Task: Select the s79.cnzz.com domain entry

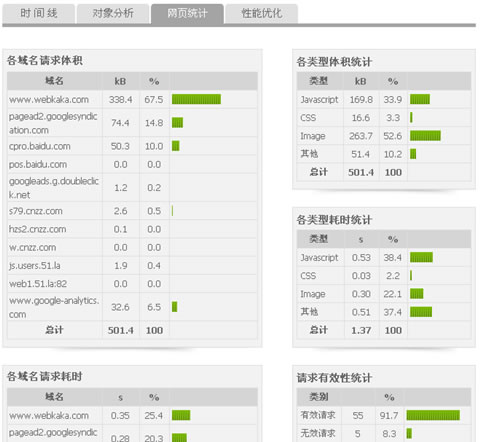Action: pos(36,211)
